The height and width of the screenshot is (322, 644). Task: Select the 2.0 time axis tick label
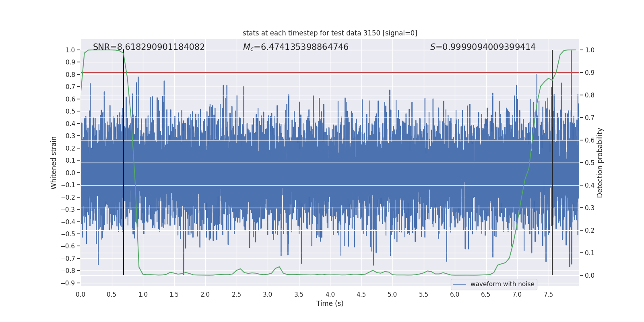coord(205,294)
